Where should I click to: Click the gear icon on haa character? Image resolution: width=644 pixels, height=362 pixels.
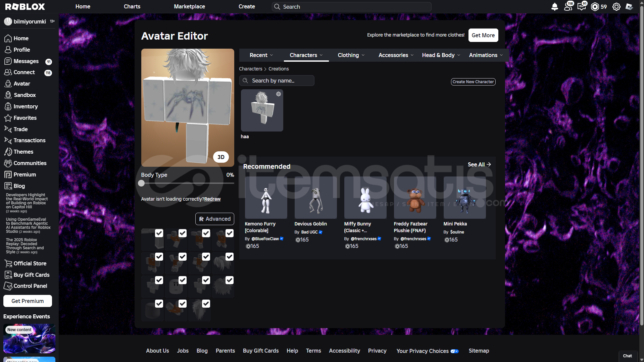(279, 94)
